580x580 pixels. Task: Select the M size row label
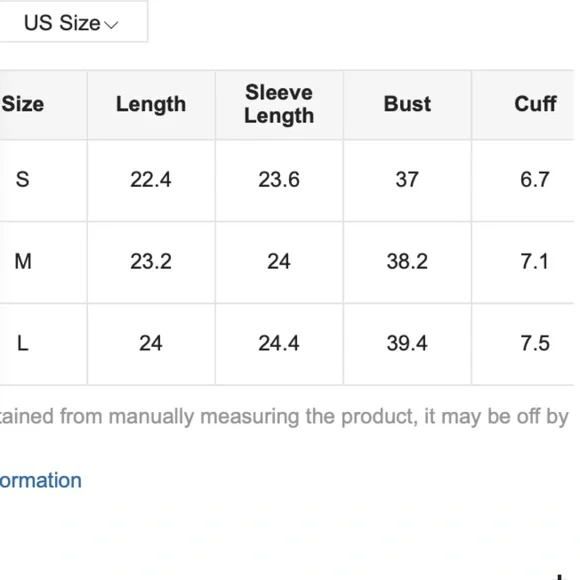(x=23, y=262)
